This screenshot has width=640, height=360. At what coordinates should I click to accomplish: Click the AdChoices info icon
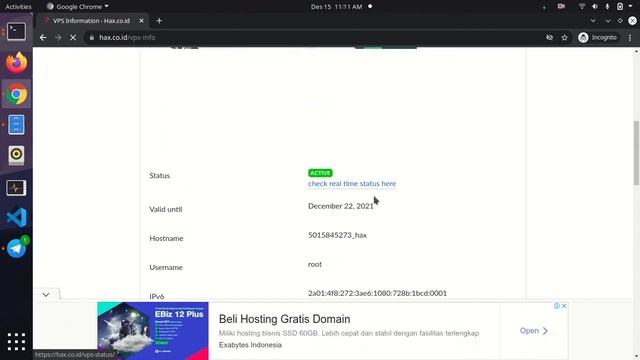pos(557,306)
